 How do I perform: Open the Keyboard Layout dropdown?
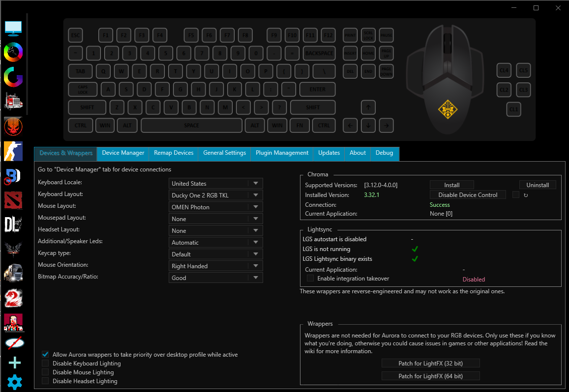click(215, 195)
